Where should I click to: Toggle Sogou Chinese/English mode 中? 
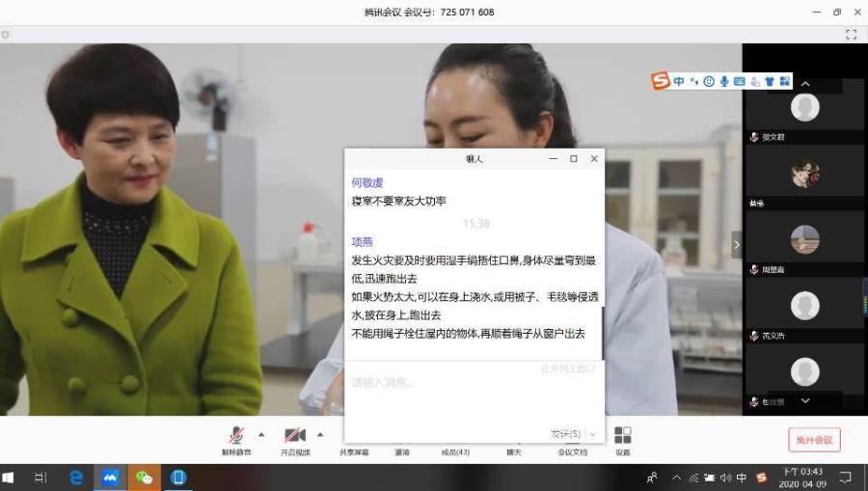(679, 81)
